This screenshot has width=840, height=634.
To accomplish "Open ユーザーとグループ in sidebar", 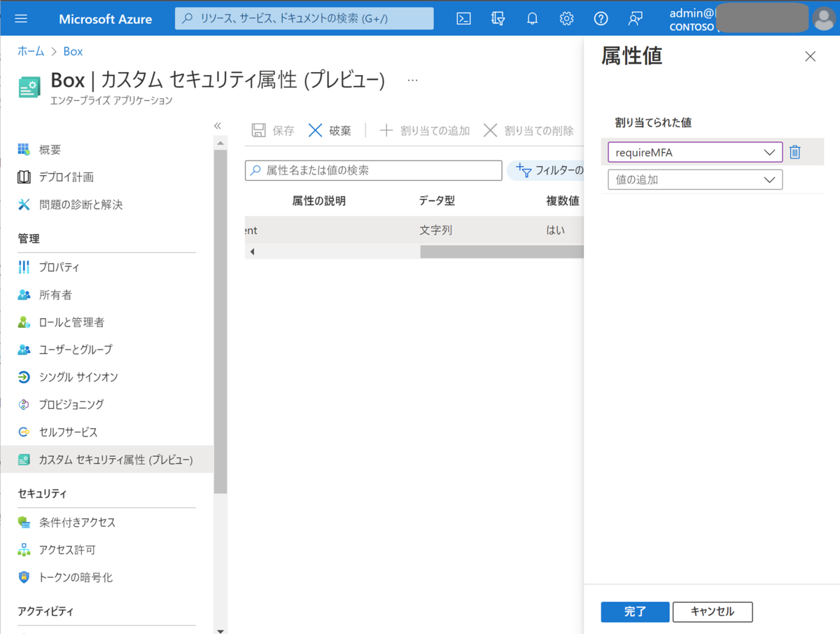I will tap(65, 349).
